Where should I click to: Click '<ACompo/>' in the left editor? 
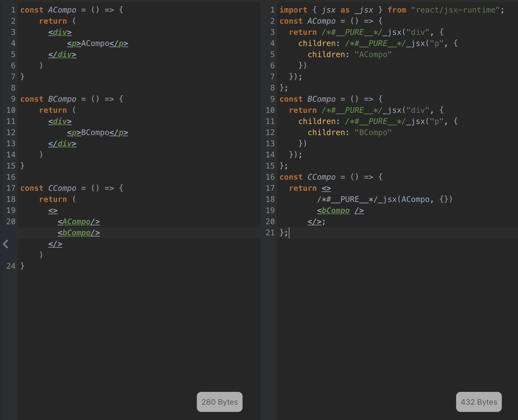tap(79, 222)
